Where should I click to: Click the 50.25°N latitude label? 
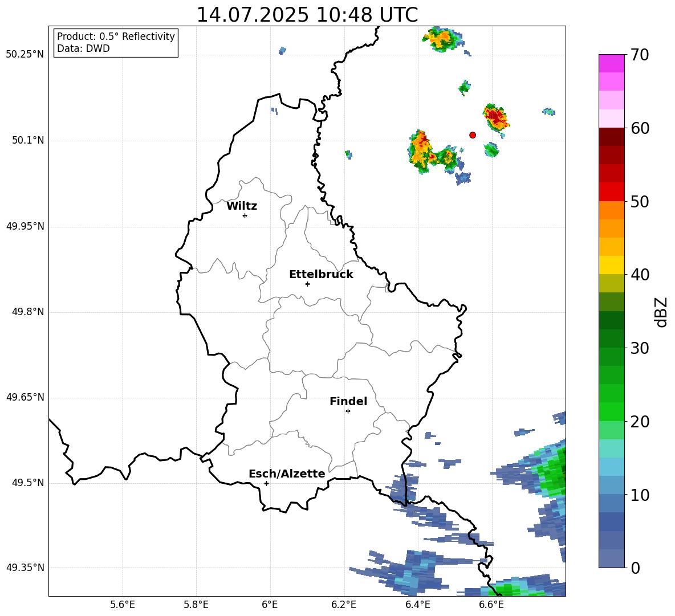[25, 55]
